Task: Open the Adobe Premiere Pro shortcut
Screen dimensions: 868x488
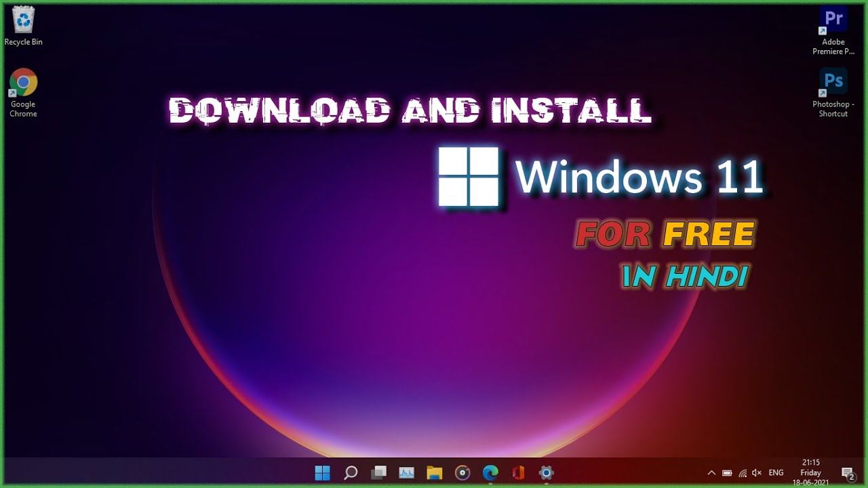Action: click(x=833, y=30)
